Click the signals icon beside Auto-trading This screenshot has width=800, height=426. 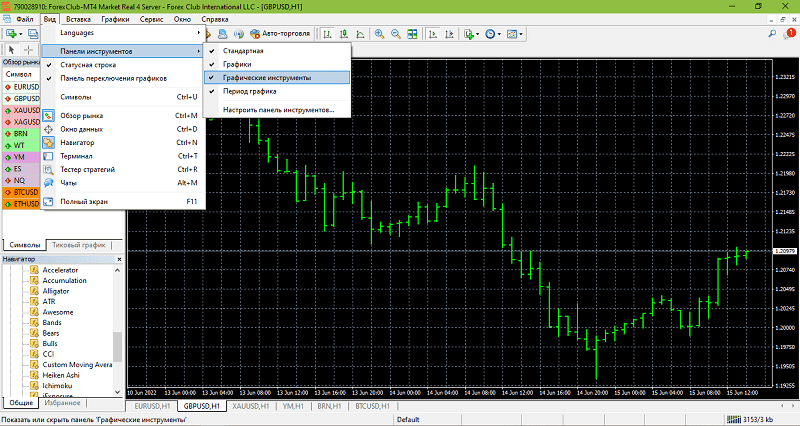click(x=239, y=34)
